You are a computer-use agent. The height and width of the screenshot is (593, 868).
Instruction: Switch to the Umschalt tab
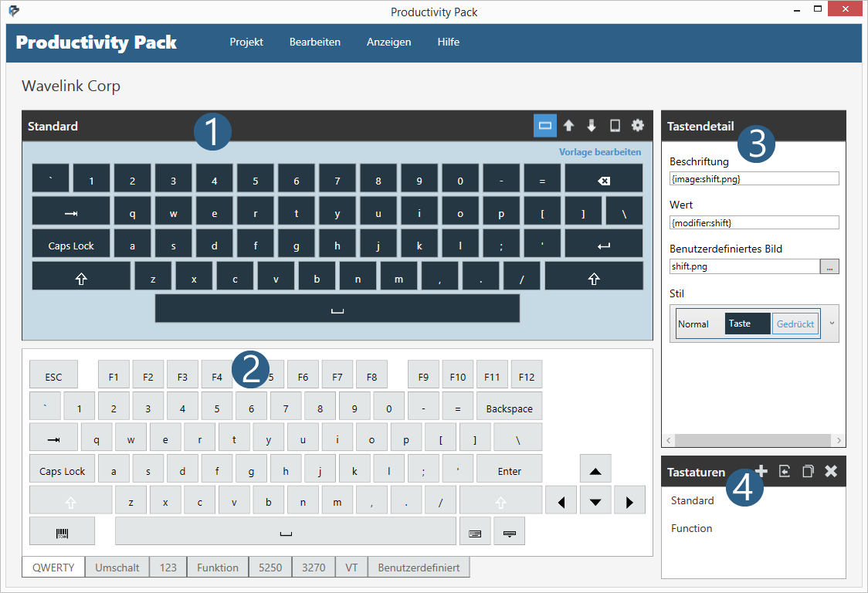point(117,568)
